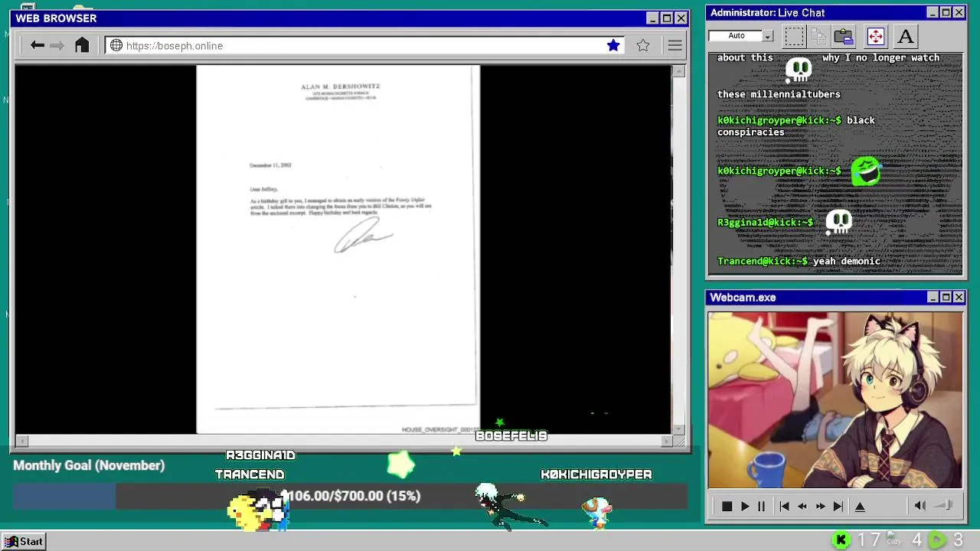The height and width of the screenshot is (551, 980).
Task: Click the 'BOSEFELIS' name label
Action: click(511, 436)
